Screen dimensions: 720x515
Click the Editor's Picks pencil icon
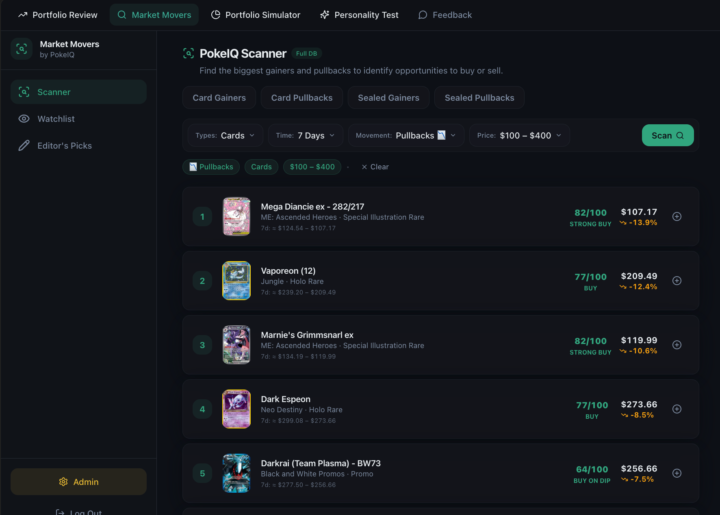(x=25, y=146)
